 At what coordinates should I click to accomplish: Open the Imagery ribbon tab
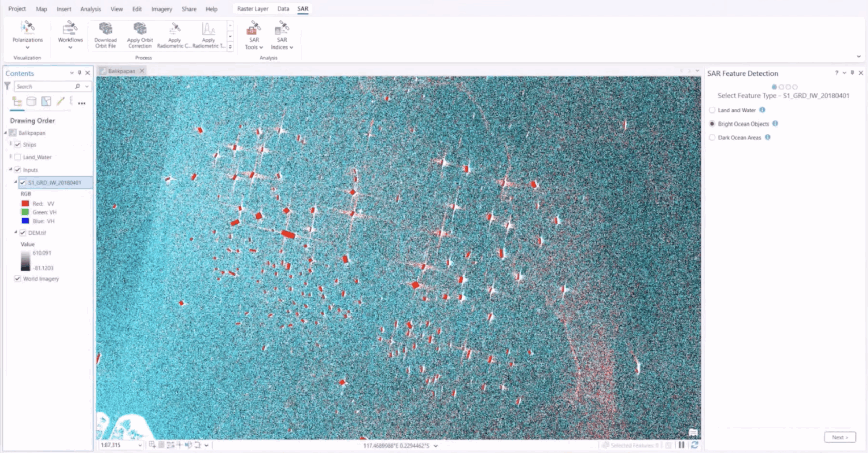[x=161, y=9]
